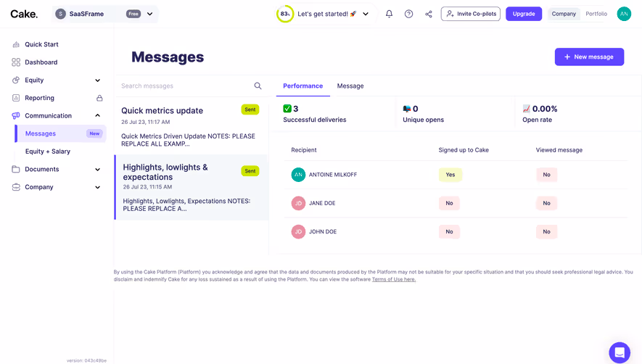Open the help question mark icon
This screenshot has height=364, width=642.
click(x=408, y=14)
